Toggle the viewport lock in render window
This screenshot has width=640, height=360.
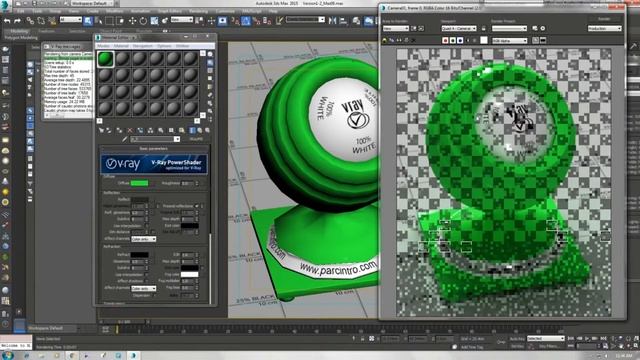(484, 29)
